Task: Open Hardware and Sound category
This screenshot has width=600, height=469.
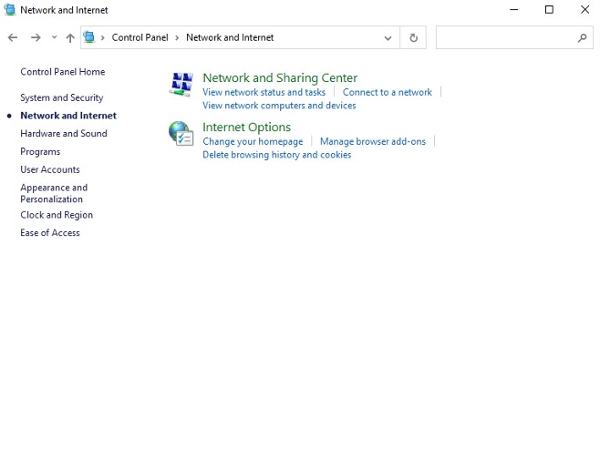Action: [x=64, y=134]
